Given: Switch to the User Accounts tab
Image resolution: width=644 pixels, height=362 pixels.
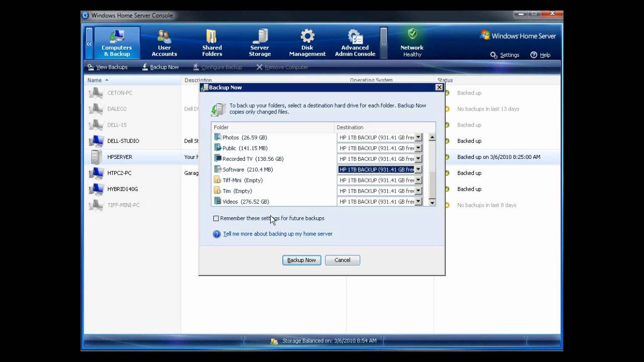Looking at the screenshot, I should 165,43.
